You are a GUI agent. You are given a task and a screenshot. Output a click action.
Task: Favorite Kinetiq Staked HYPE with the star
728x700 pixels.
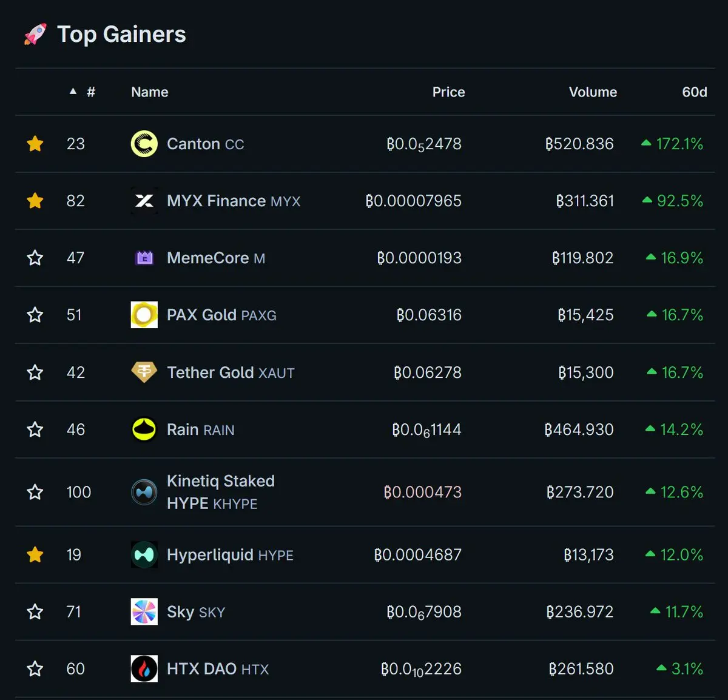coord(35,492)
